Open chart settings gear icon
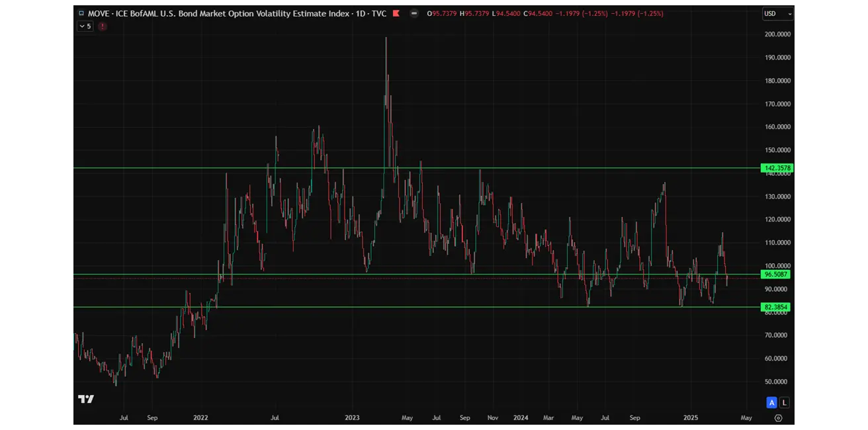 coord(778,418)
